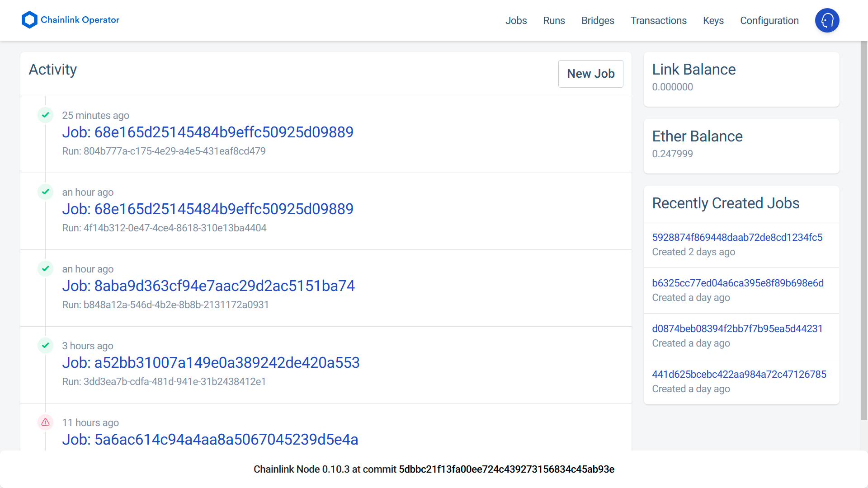Open recent job b6325cc77ed04a6ca395e8f89b698e6d
Screen dimensions: 868x488
737,283
